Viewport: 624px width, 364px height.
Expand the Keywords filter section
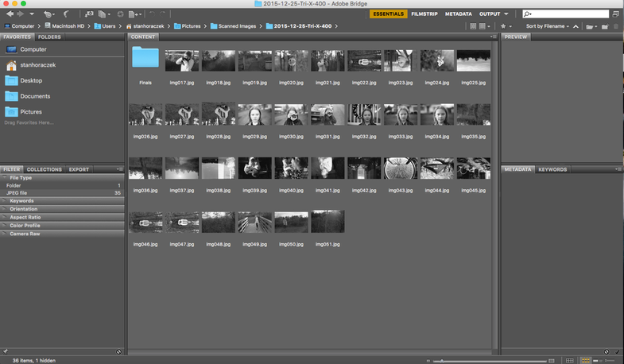(x=21, y=201)
